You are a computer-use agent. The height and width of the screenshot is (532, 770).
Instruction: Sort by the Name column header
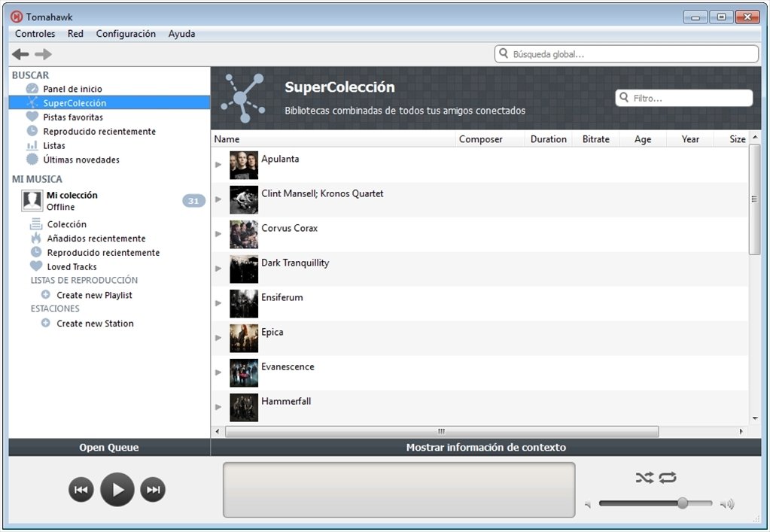coord(333,139)
